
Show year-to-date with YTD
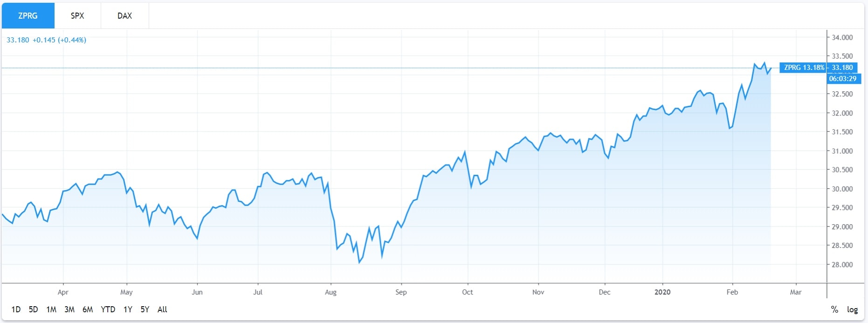(x=108, y=309)
